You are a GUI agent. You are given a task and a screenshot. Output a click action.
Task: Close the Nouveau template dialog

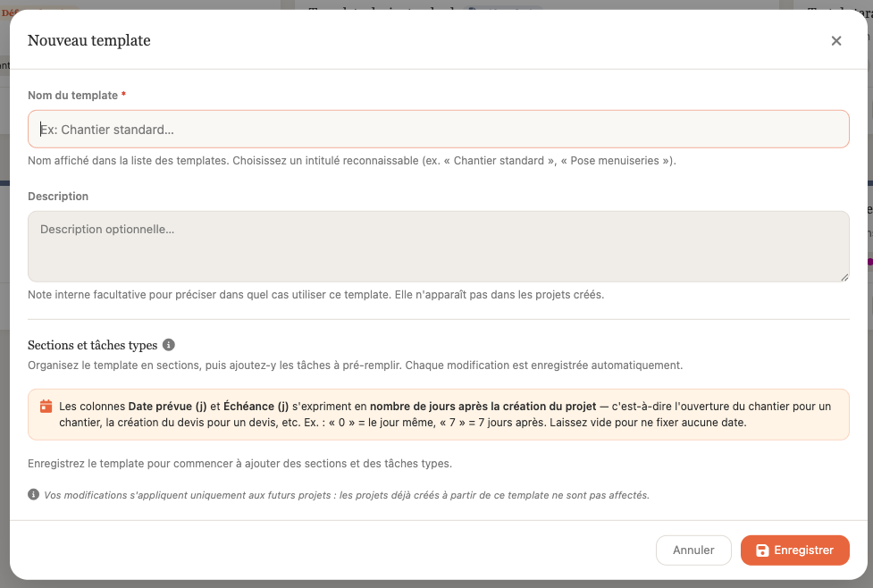835,40
